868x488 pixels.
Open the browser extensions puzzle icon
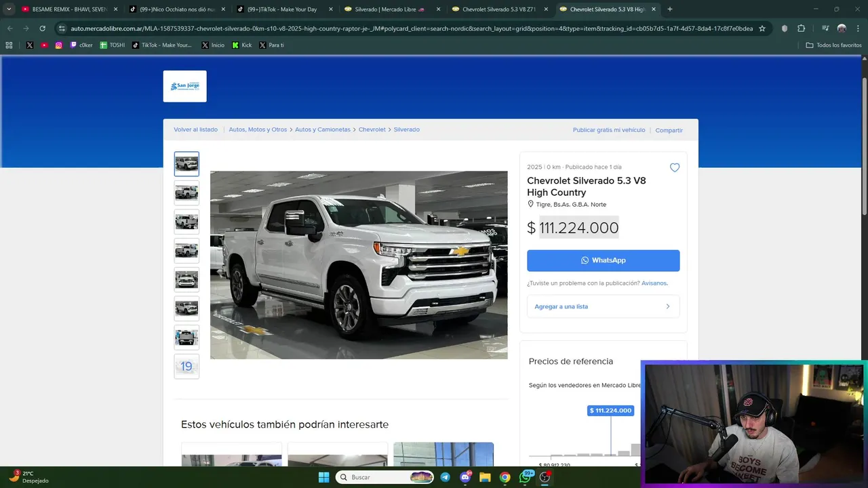coord(801,28)
